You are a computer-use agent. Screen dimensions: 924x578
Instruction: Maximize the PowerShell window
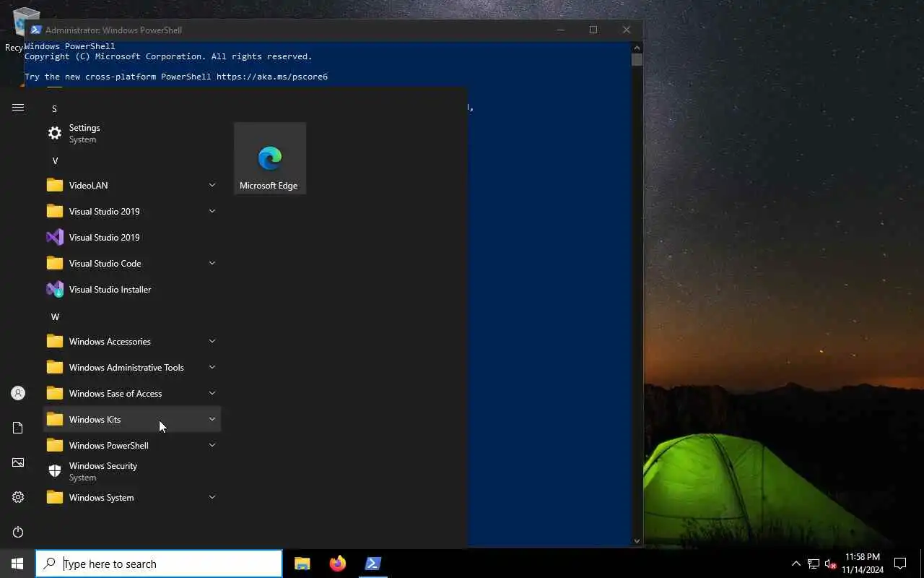(x=593, y=30)
